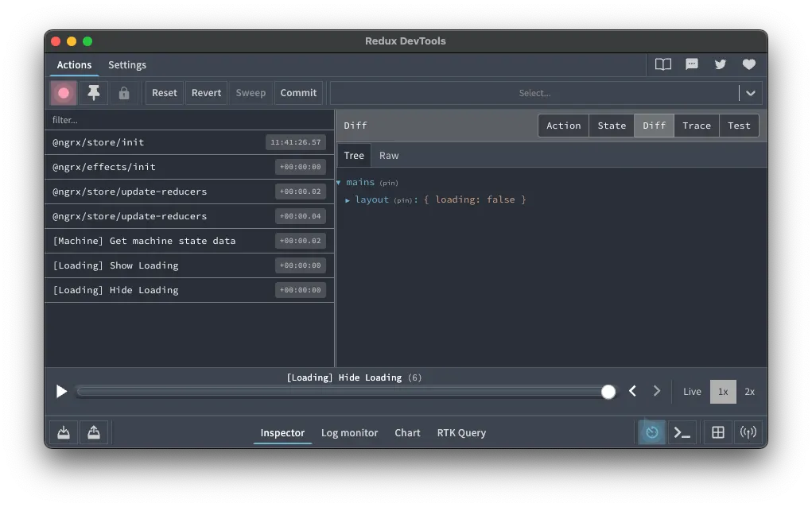Focus the filter... input field

(x=189, y=120)
